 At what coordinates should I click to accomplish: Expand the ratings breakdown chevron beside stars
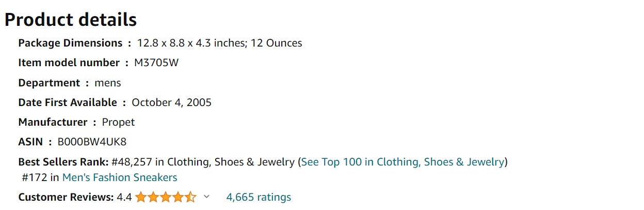pyautogui.click(x=207, y=197)
